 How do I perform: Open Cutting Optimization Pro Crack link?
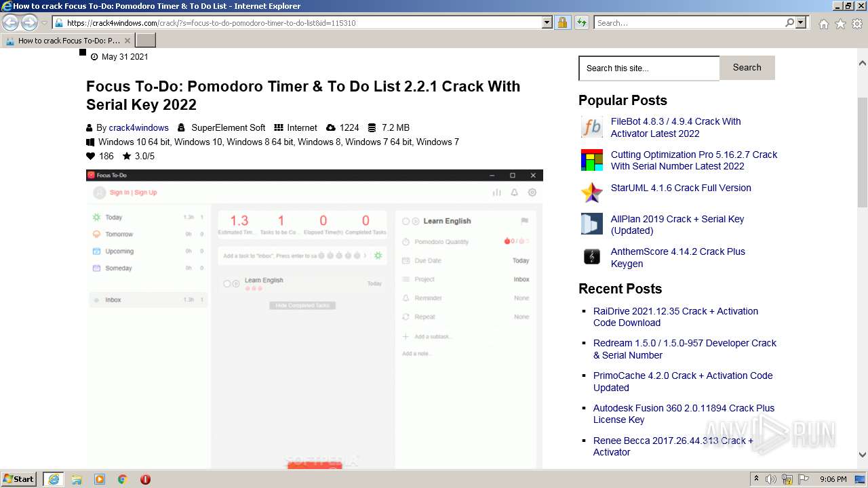[x=694, y=160]
